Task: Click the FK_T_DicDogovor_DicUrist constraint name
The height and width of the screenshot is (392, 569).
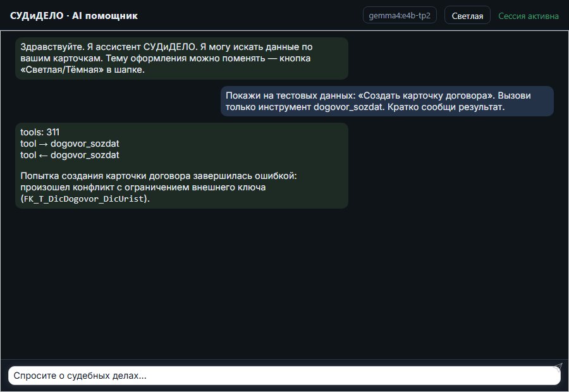Action: point(84,199)
